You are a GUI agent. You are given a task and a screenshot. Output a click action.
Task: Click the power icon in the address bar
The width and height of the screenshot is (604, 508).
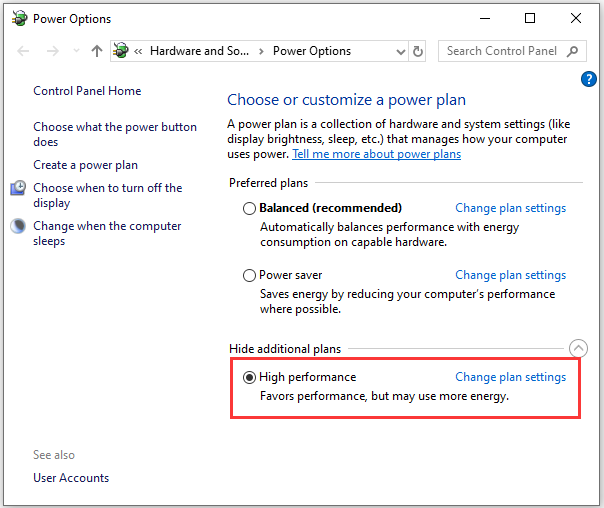pyautogui.click(x=121, y=50)
